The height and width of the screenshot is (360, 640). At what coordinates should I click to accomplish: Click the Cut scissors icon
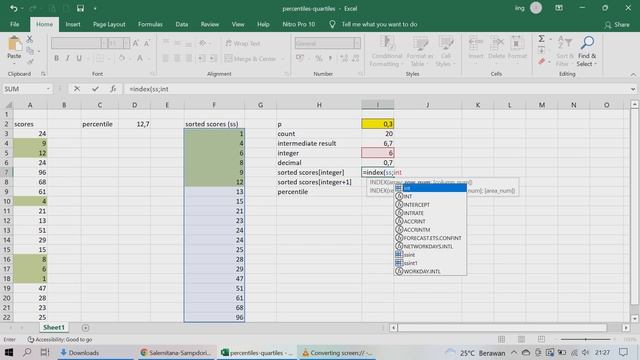pos(29,39)
